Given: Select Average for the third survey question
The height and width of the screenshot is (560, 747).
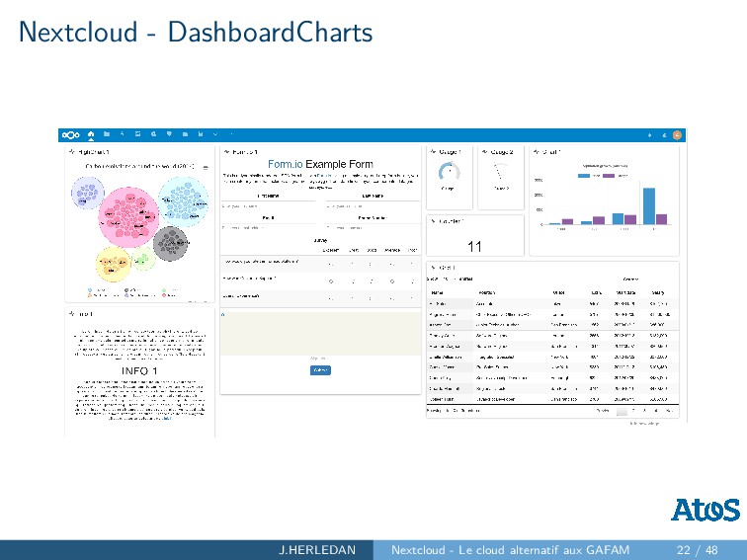Looking at the screenshot, I should click(392, 298).
